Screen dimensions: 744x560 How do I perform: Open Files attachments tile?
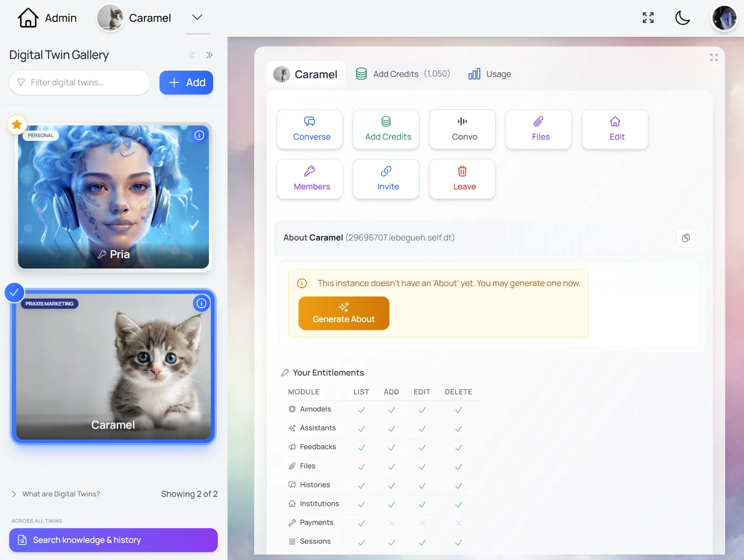(538, 129)
